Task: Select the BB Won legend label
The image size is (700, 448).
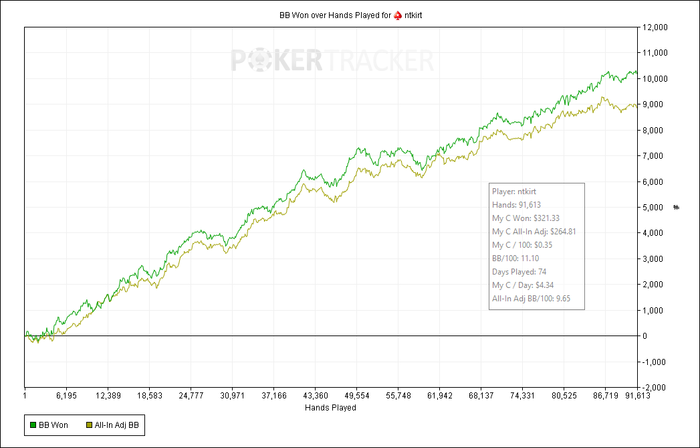Action: 53,425
